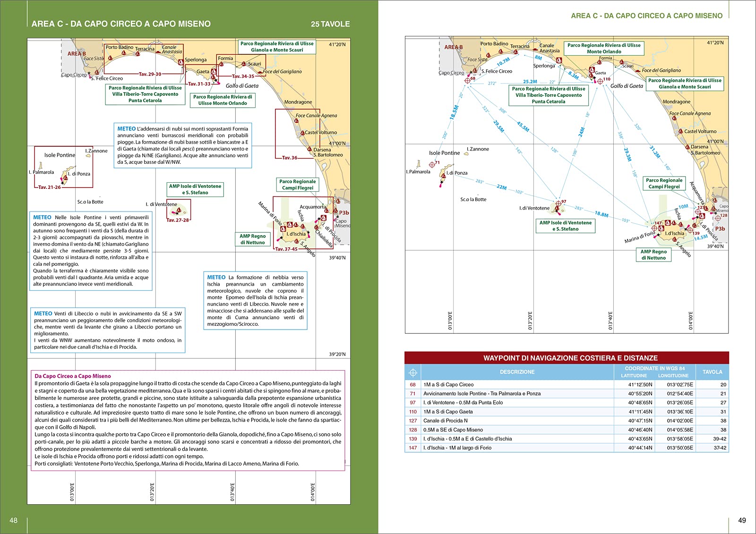756x534 pixels.
Task: Click the tavola value '37-42'
Action: pos(720,448)
